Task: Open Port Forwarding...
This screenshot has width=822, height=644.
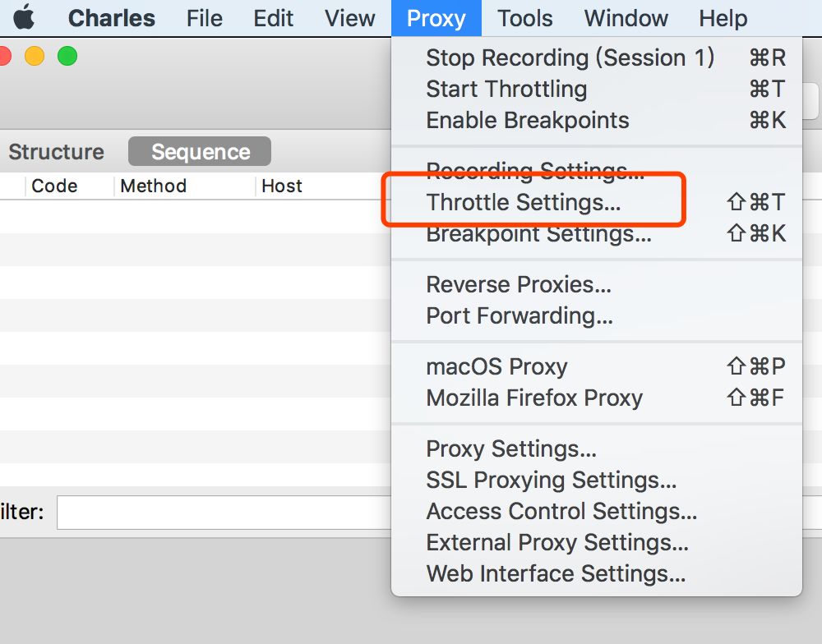Action: (x=597, y=316)
